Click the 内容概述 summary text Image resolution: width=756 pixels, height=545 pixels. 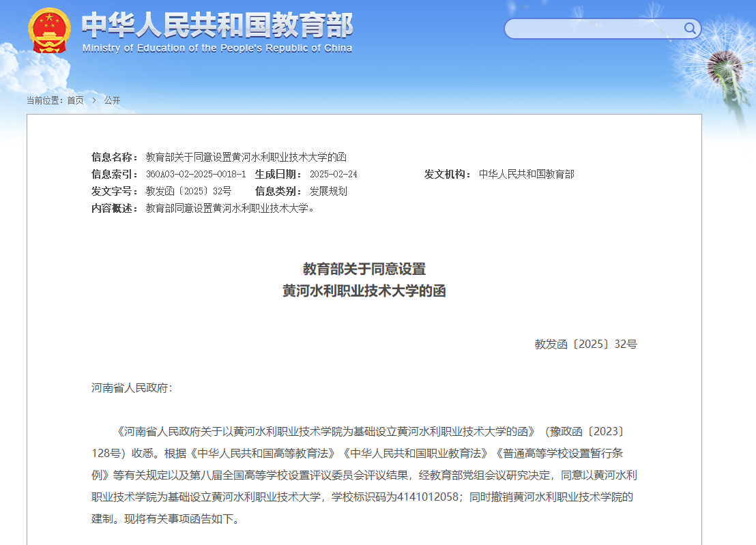pos(231,208)
